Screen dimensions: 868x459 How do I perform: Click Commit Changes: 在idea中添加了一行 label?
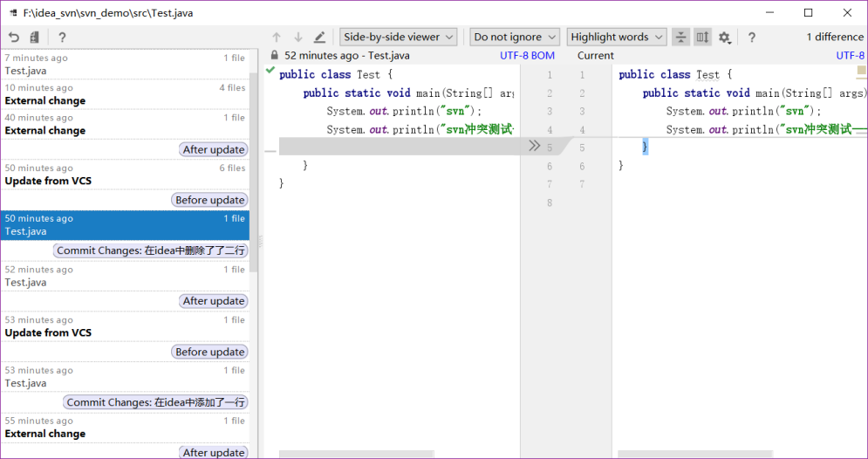[155, 402]
